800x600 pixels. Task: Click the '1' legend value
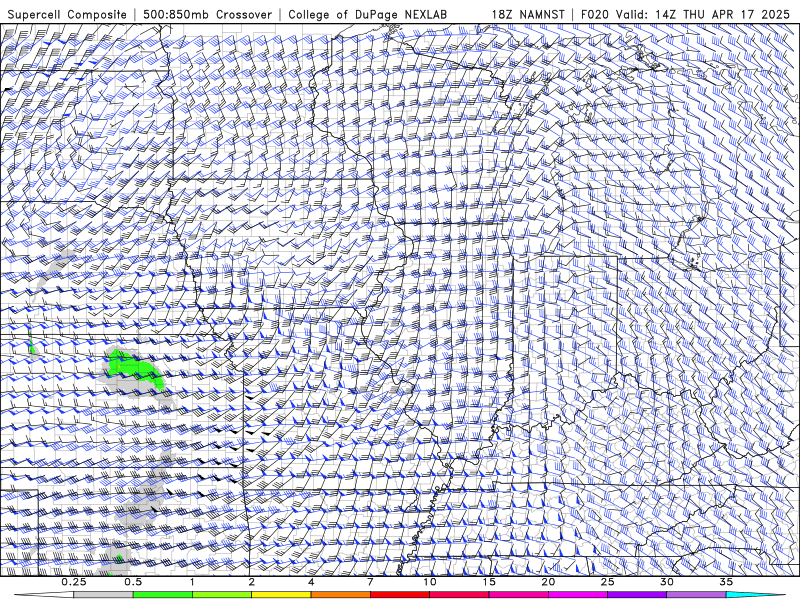pos(192,582)
